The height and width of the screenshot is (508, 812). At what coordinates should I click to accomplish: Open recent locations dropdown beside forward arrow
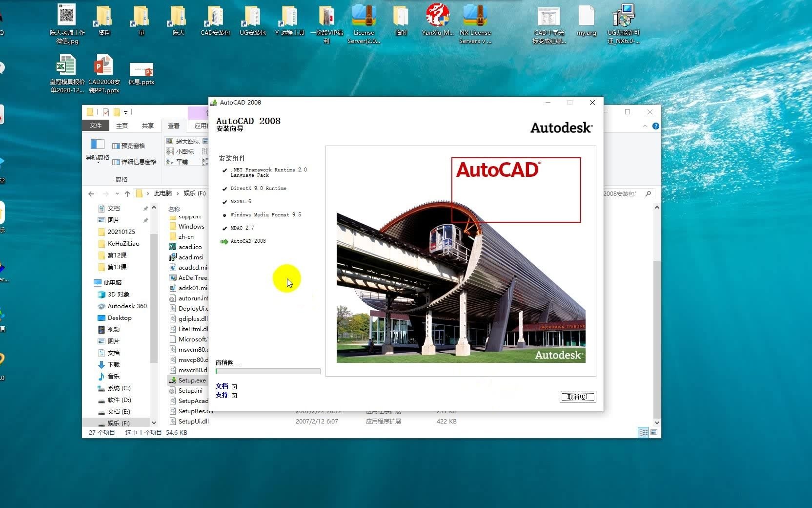click(117, 193)
